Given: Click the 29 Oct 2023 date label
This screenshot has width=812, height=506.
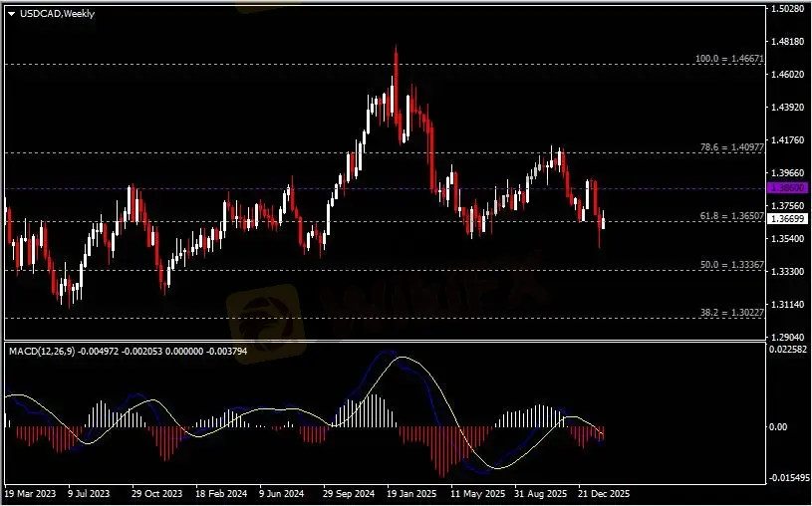Looking at the screenshot, I should (x=156, y=494).
